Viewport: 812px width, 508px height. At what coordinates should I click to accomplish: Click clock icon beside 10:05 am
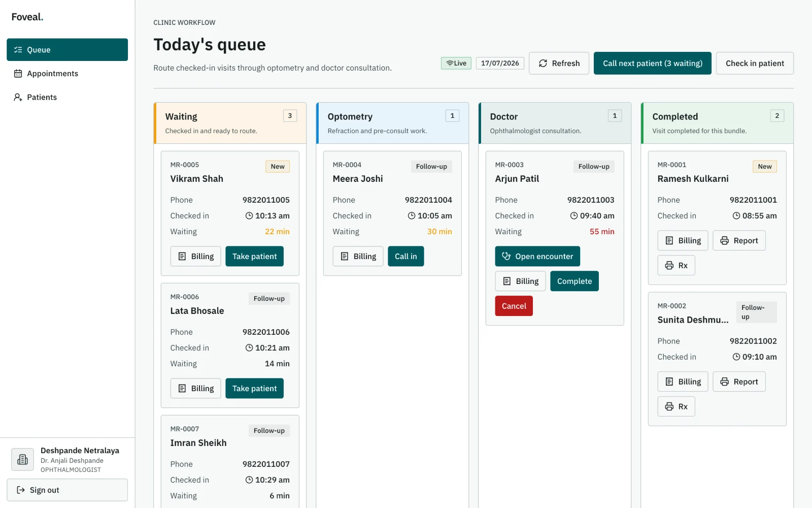click(412, 216)
